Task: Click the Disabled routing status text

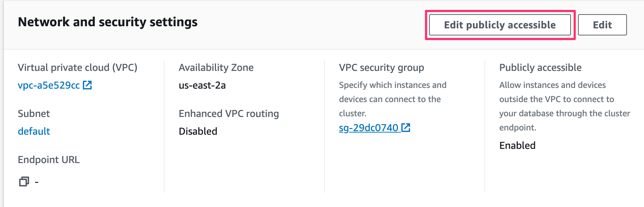Action: (x=198, y=132)
